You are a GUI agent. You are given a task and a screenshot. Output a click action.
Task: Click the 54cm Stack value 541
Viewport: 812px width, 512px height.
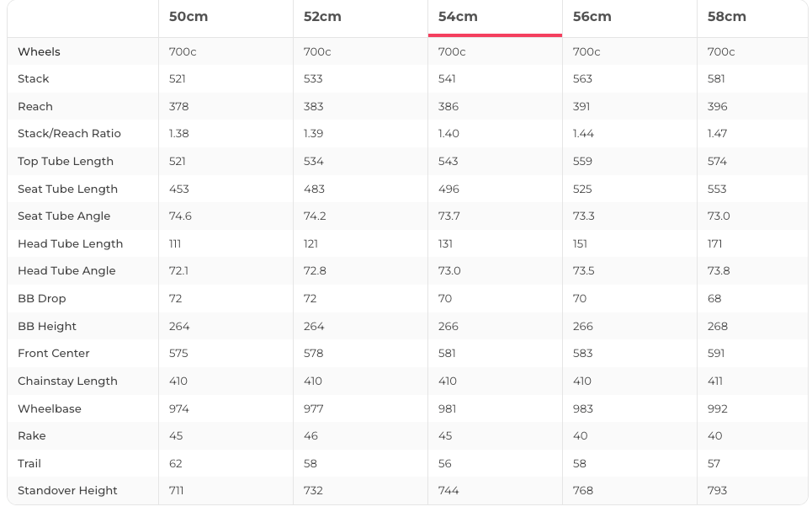[x=447, y=78]
